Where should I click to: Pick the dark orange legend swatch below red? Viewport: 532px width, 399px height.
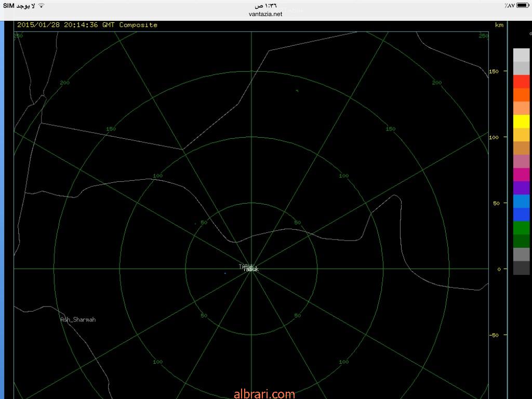coord(521,95)
